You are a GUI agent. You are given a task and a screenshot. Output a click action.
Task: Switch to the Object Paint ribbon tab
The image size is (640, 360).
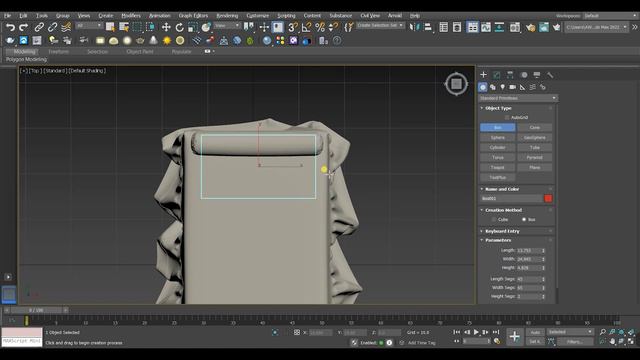pos(140,52)
